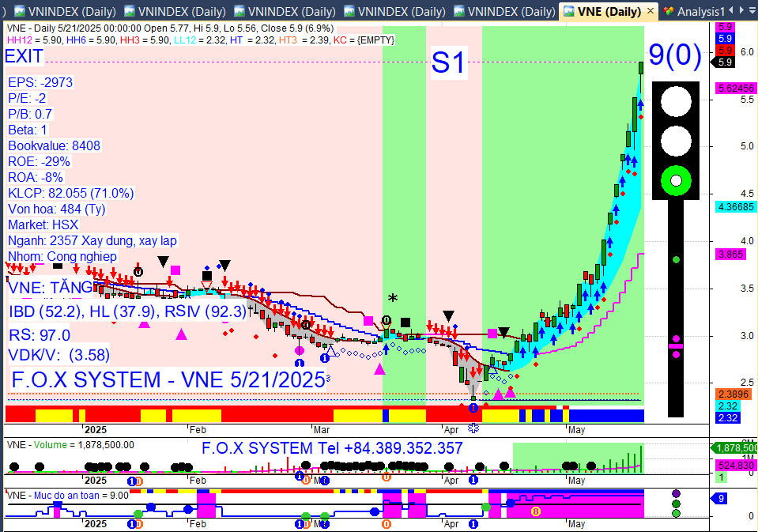This screenshot has width=758, height=532.
Task: Click the EXIT label
Action: pyautogui.click(x=24, y=57)
